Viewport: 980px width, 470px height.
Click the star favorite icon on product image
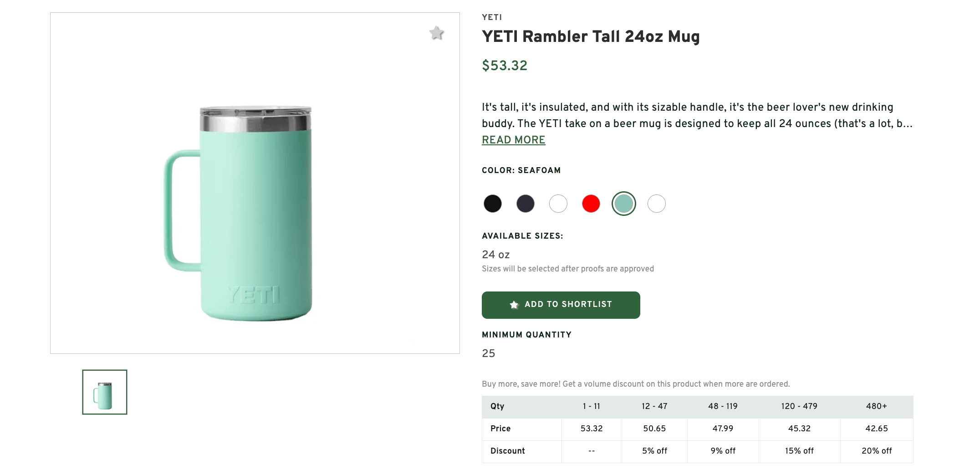[436, 34]
